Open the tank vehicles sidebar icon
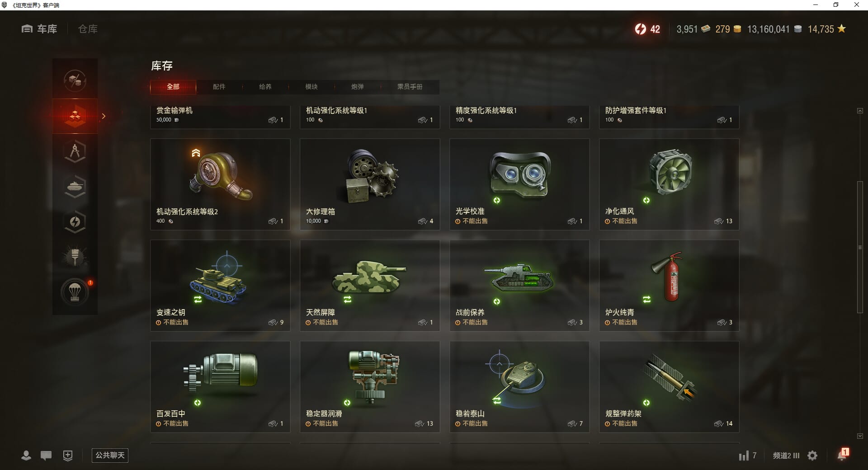Screen dimensions: 868x470 pyautogui.click(x=75, y=187)
